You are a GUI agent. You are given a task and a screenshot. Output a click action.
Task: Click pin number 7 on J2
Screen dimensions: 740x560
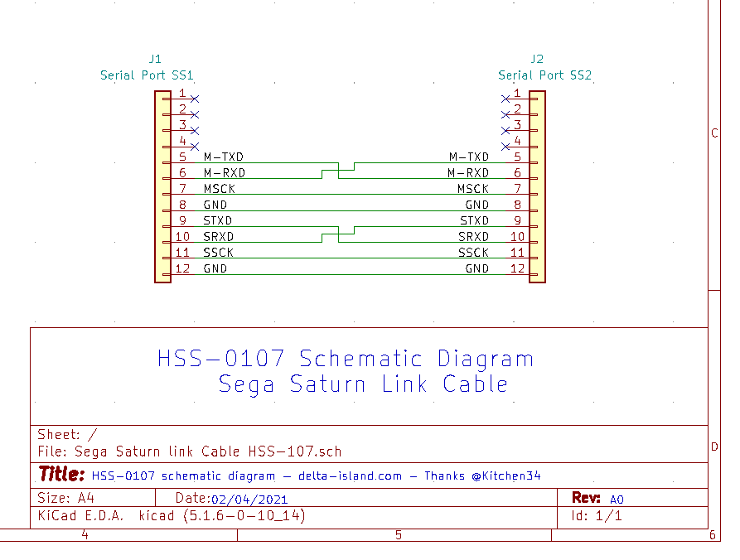(518, 189)
